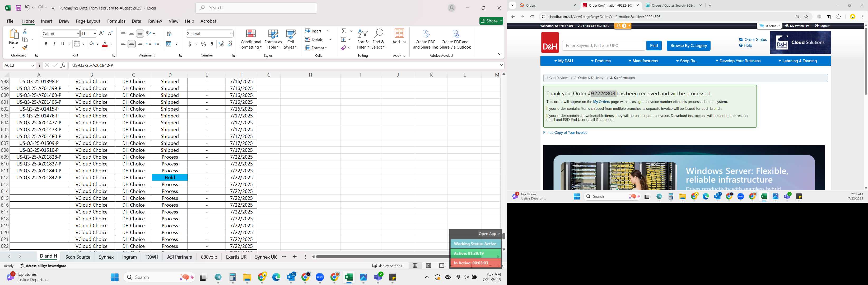Toggle Align Left alignment
This screenshot has height=285, width=868.
coord(123,44)
